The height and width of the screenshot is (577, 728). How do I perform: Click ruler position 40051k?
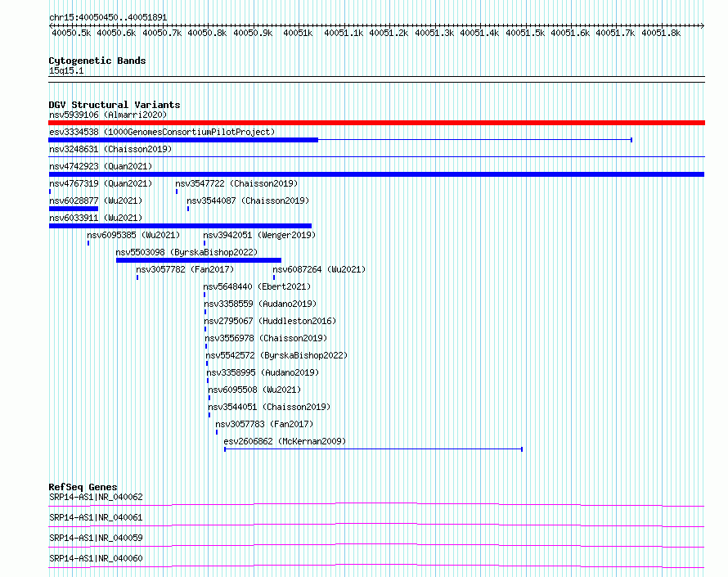pos(298,33)
